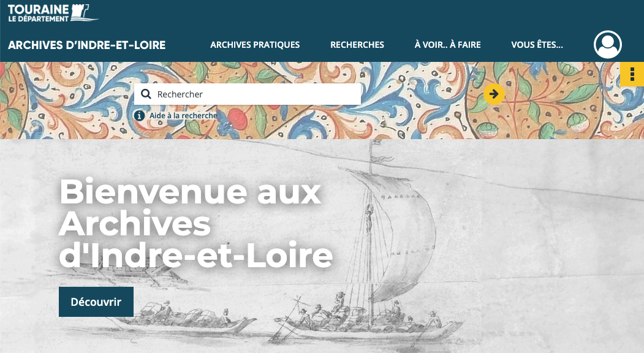Viewport: 644px width, 353px height.
Task: Click the info icon beside Aide à la recherche
Action: (x=139, y=115)
